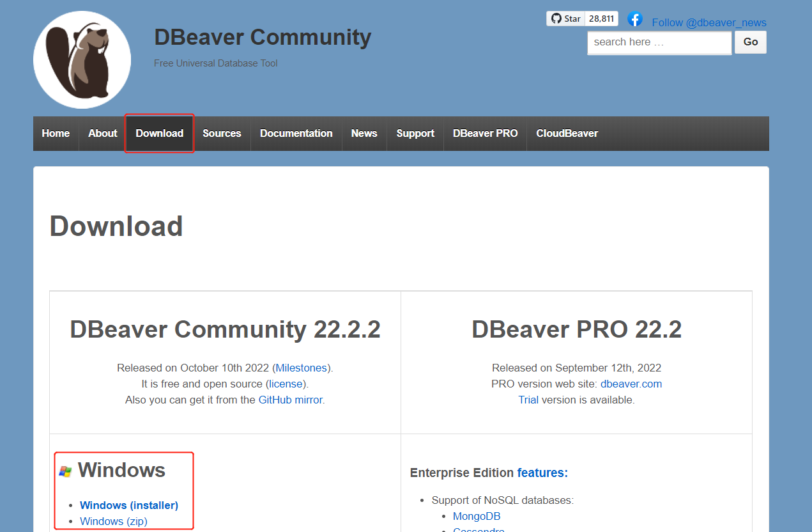Open the MongoDB link
This screenshot has width=812, height=532.
tap(477, 517)
